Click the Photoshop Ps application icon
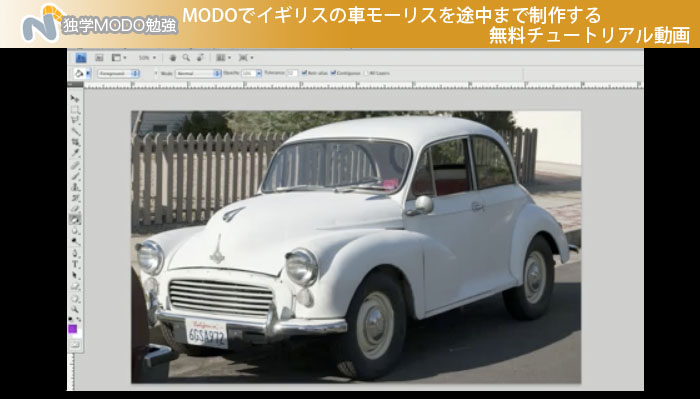The width and height of the screenshot is (700, 399). [x=81, y=58]
